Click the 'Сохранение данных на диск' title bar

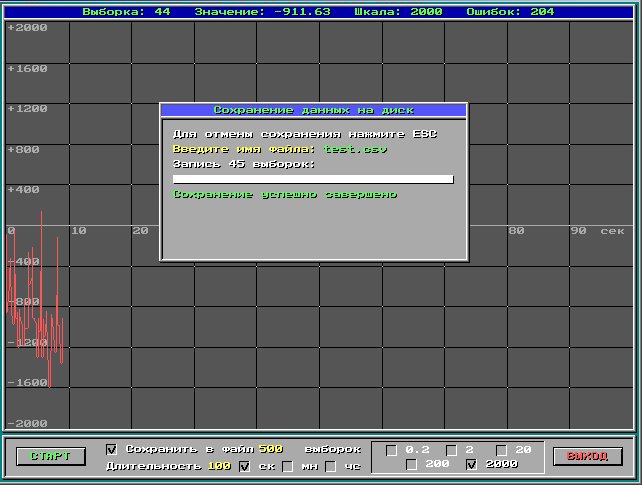(x=313, y=110)
